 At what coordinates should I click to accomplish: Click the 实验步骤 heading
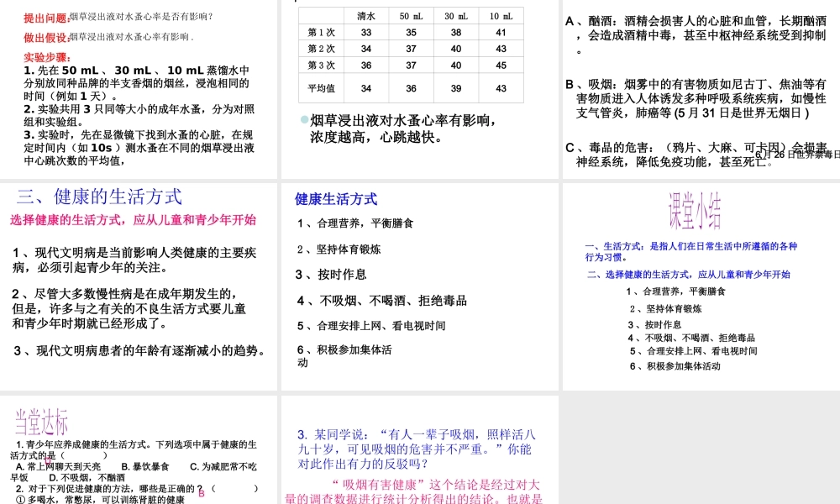[x=47, y=57]
